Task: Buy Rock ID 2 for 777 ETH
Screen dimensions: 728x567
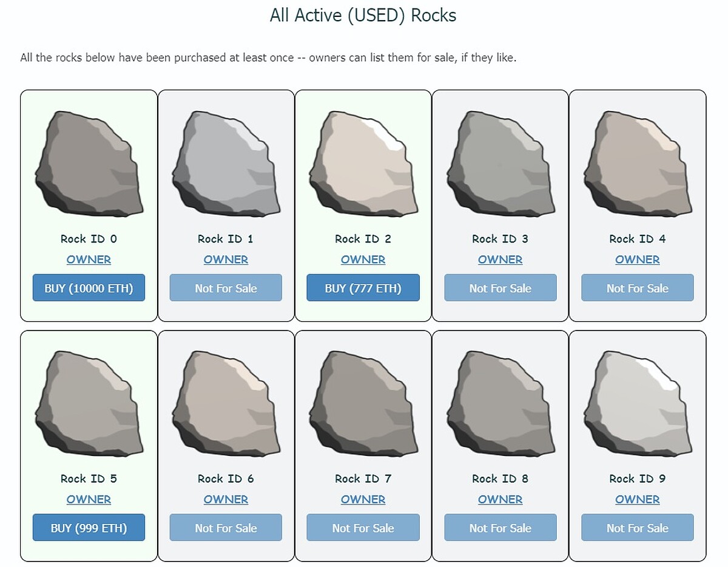Action: pos(363,287)
